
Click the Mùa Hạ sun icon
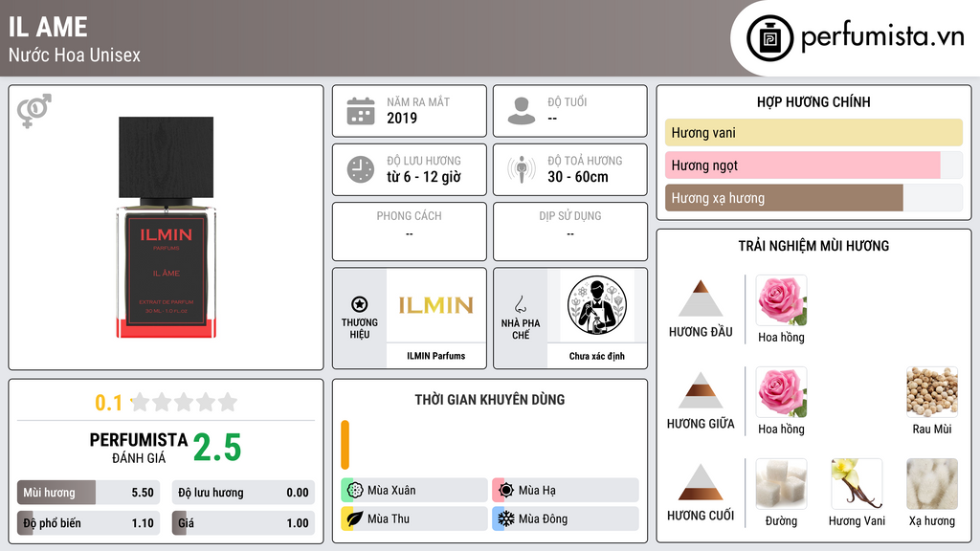tap(506, 490)
